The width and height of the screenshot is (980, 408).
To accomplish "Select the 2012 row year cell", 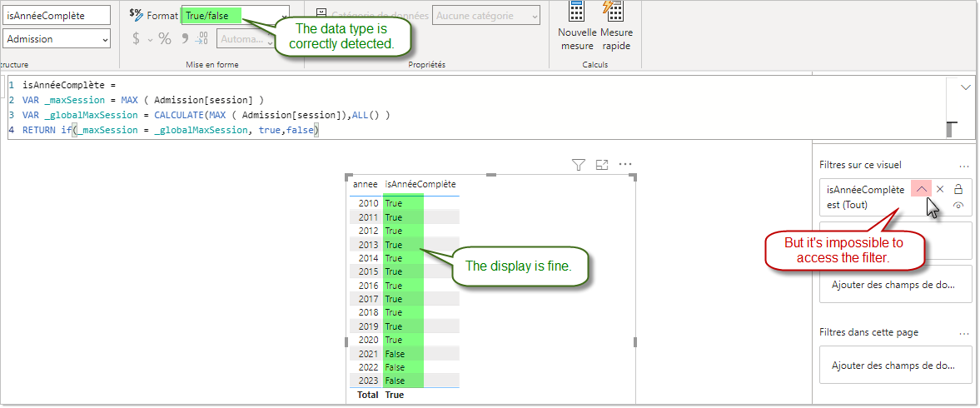I will coord(369,231).
